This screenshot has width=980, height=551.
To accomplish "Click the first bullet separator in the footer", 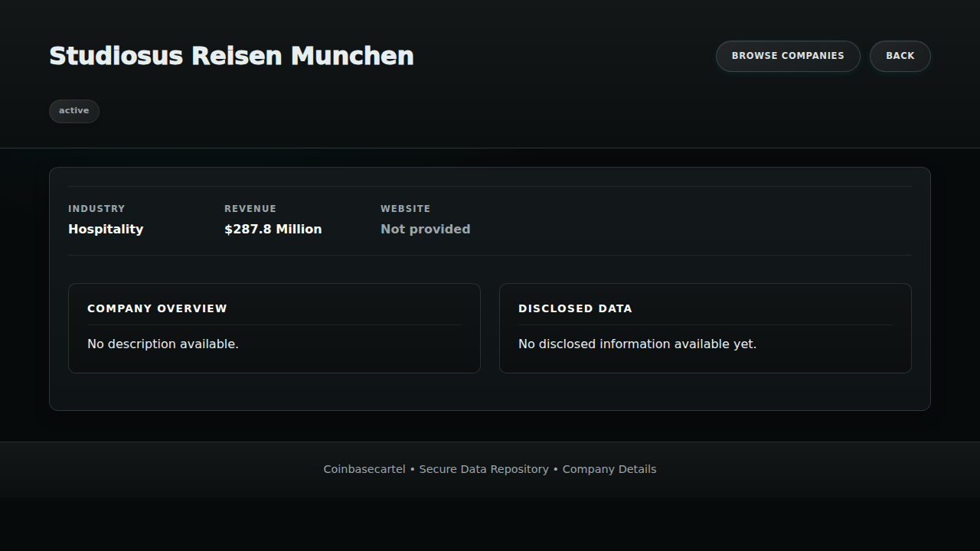I will (x=413, y=469).
